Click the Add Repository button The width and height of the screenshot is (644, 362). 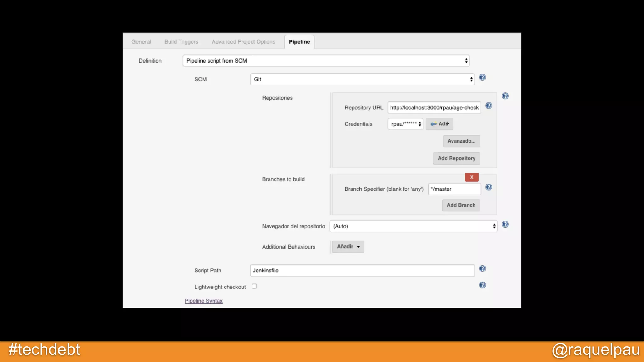pyautogui.click(x=456, y=158)
